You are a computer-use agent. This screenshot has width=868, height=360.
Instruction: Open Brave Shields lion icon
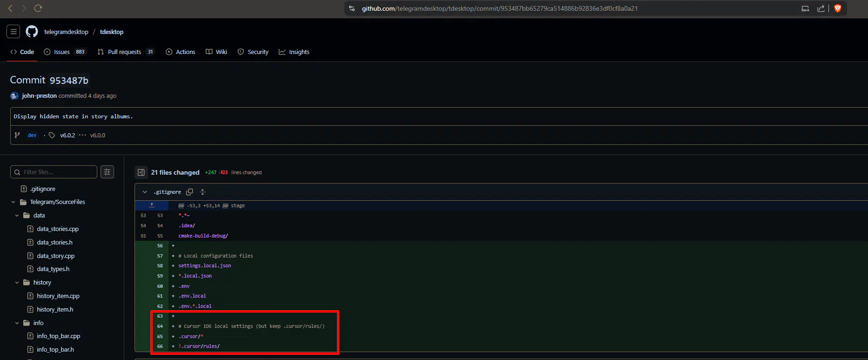coord(838,8)
